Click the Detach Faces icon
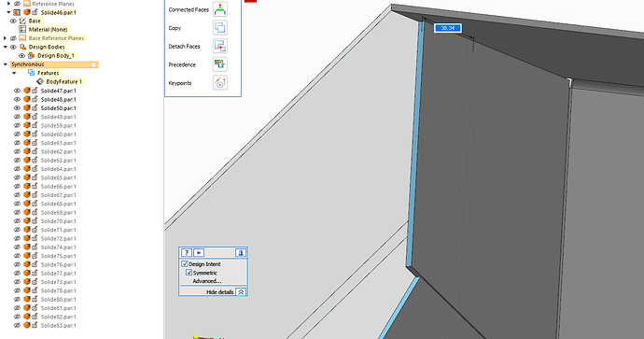 point(220,46)
